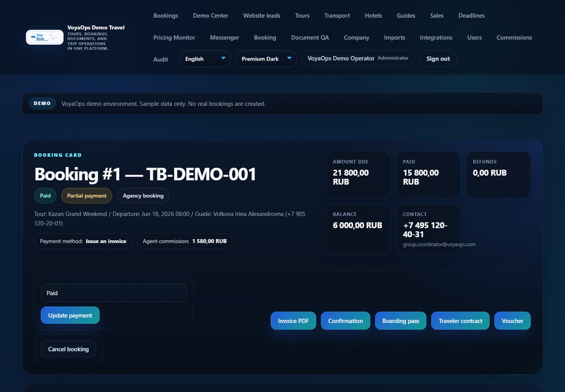Click the Paid status badge
The width and height of the screenshot is (565, 392).
tap(45, 196)
